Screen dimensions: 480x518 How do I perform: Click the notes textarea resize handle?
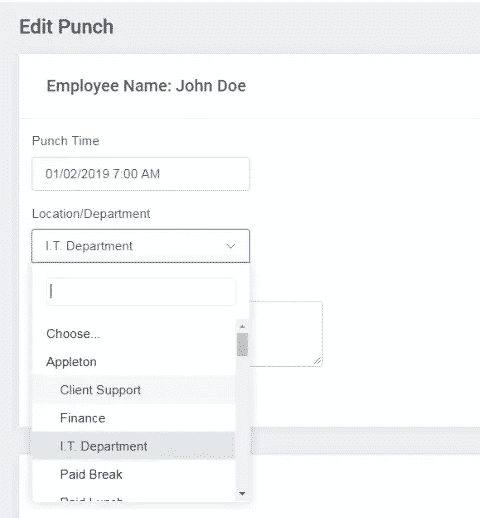coord(318,361)
